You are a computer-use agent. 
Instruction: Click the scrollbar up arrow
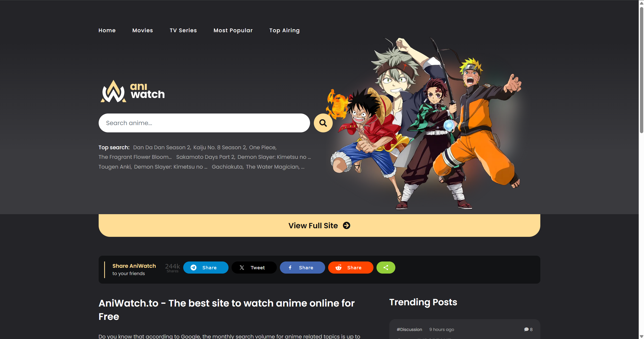[641, 3]
